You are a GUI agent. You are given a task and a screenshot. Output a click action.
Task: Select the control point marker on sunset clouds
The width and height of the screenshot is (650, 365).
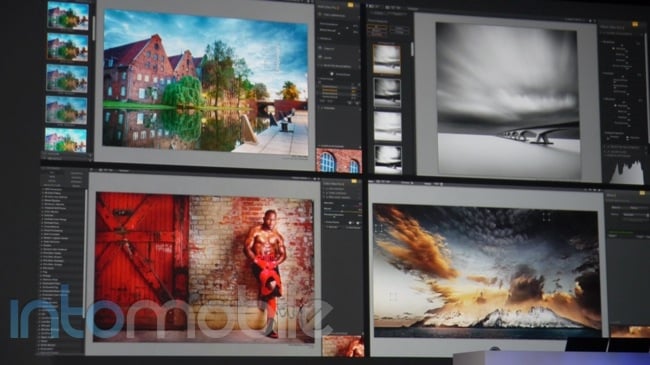546,217
